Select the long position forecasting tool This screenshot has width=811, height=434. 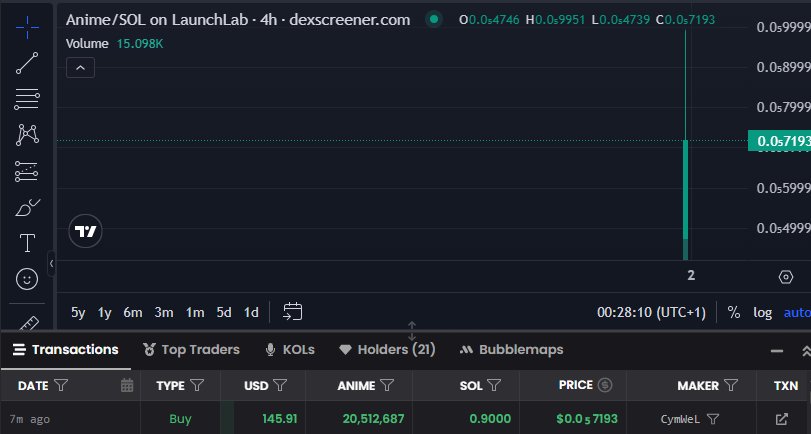(x=27, y=171)
